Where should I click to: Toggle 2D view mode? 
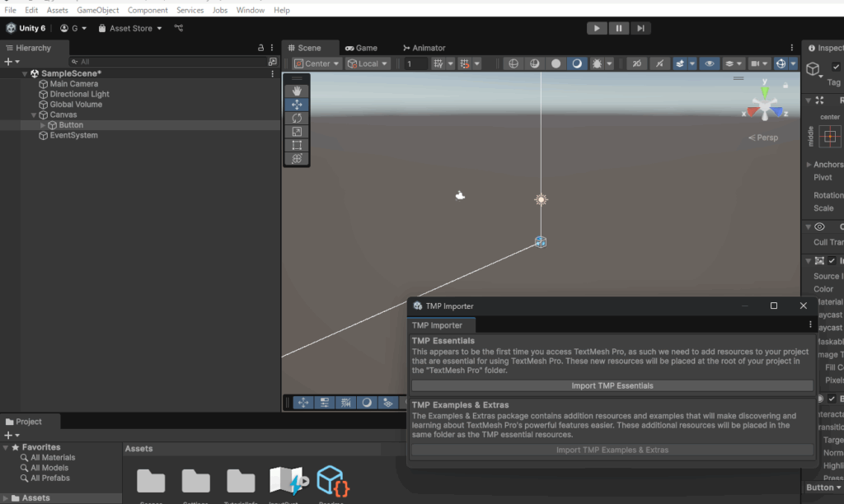pos(637,63)
